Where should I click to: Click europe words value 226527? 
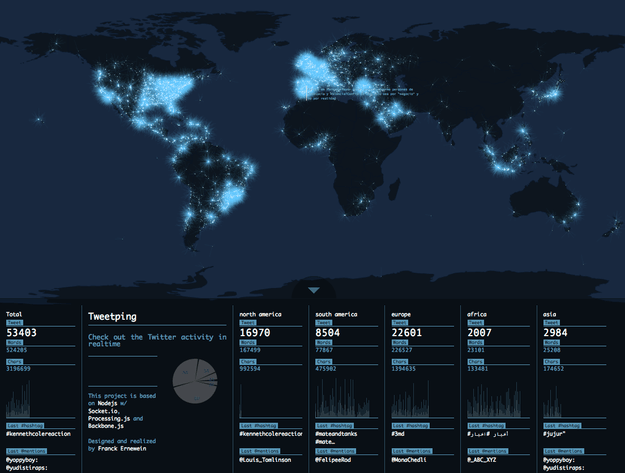coord(402,350)
